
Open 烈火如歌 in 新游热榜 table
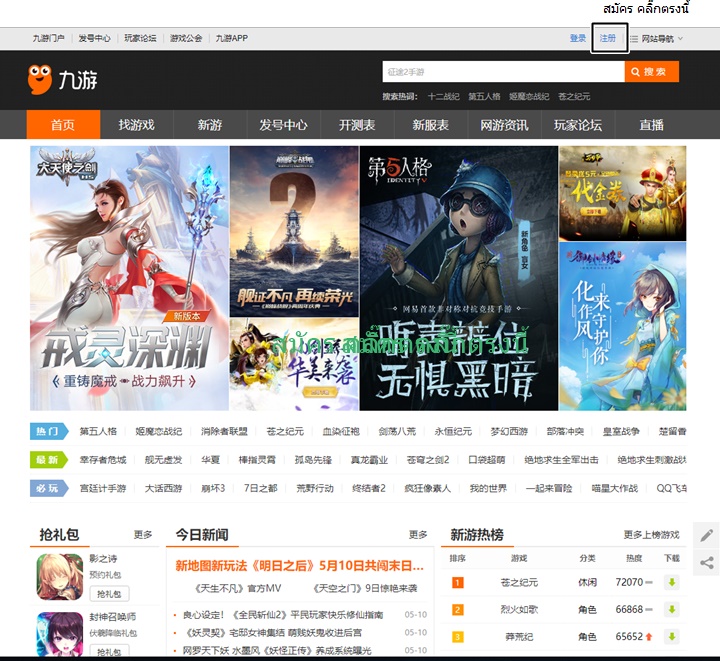(519, 610)
